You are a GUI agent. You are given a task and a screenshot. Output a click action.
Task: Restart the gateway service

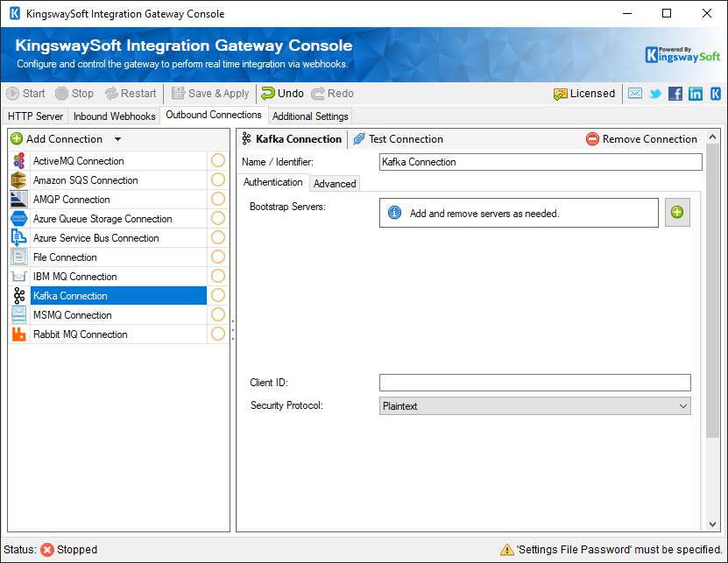coord(131,94)
